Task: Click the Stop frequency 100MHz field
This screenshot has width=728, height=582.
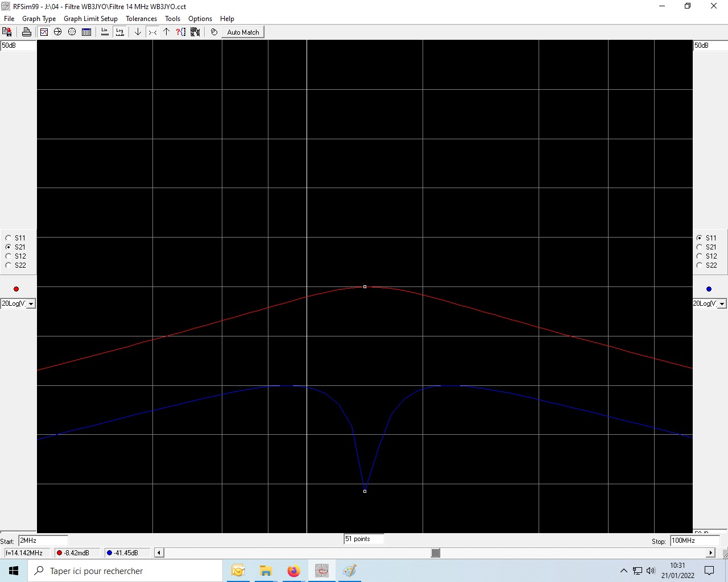Action: 695,541
